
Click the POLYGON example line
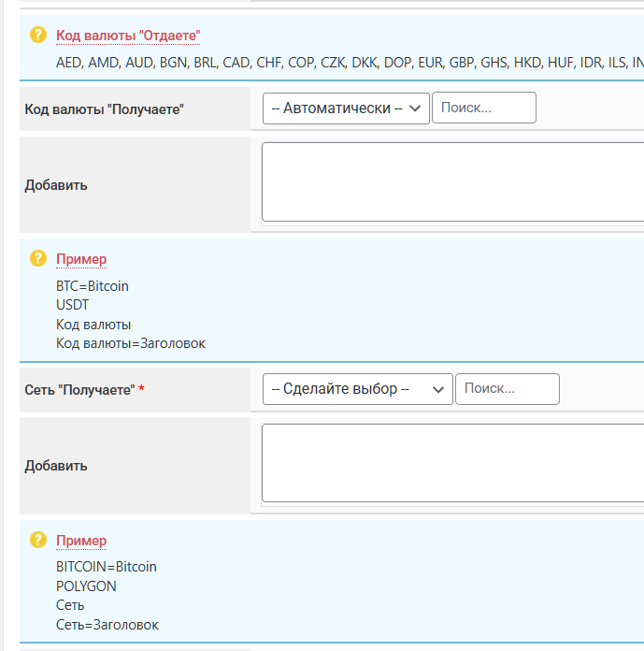pos(86,586)
